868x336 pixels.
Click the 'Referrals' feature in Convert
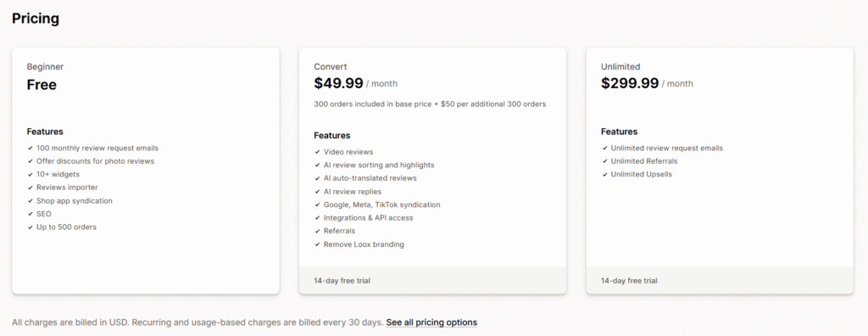pyautogui.click(x=339, y=231)
